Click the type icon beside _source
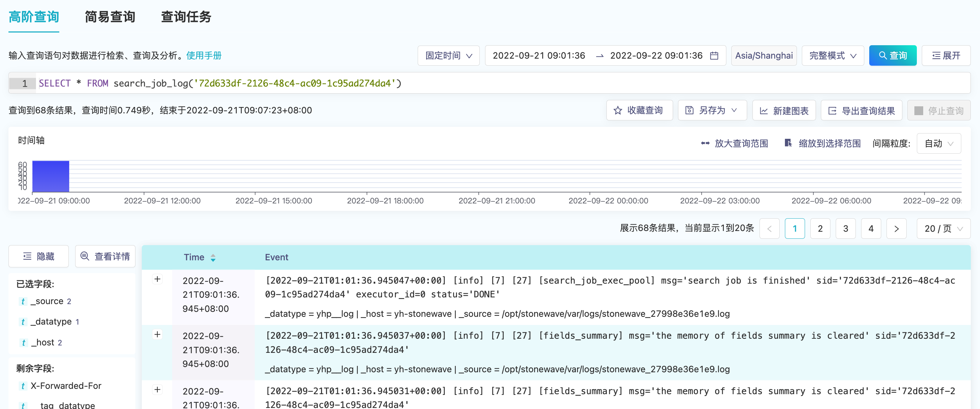This screenshot has width=980, height=409. [x=23, y=301]
